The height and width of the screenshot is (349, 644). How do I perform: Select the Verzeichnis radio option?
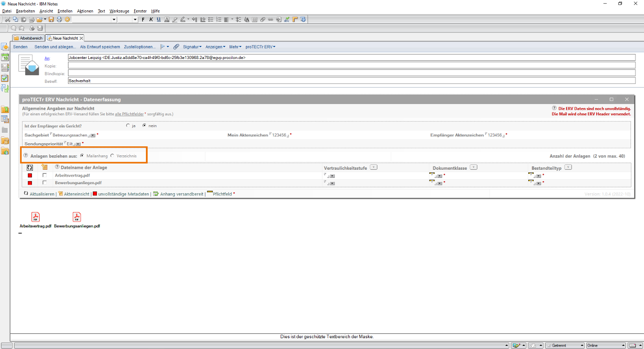click(x=113, y=156)
